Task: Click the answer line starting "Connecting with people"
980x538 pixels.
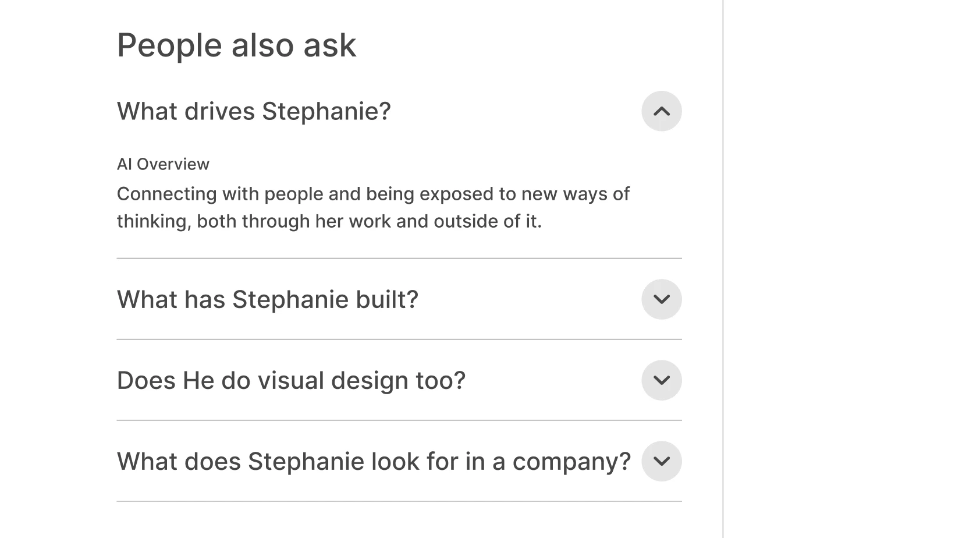Action: [x=372, y=194]
